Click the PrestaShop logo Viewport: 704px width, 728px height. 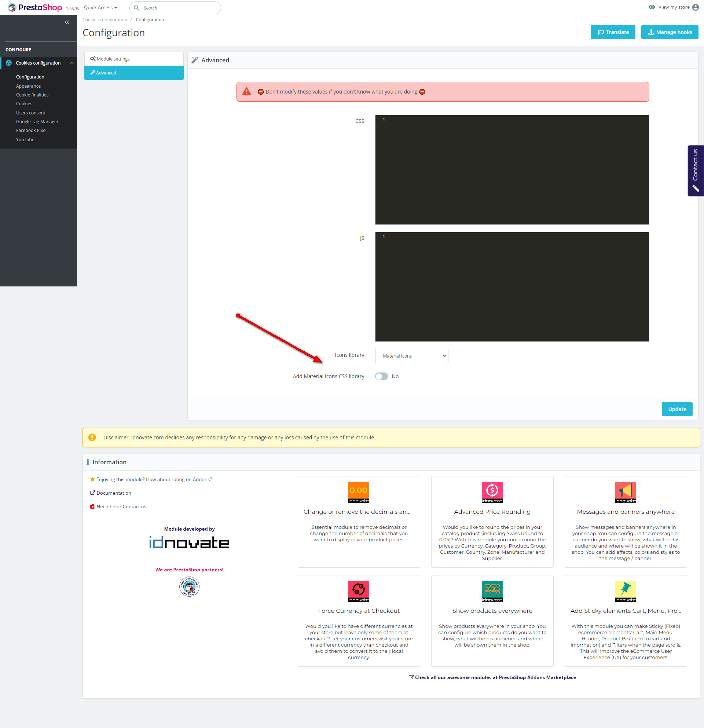pyautogui.click(x=35, y=7)
